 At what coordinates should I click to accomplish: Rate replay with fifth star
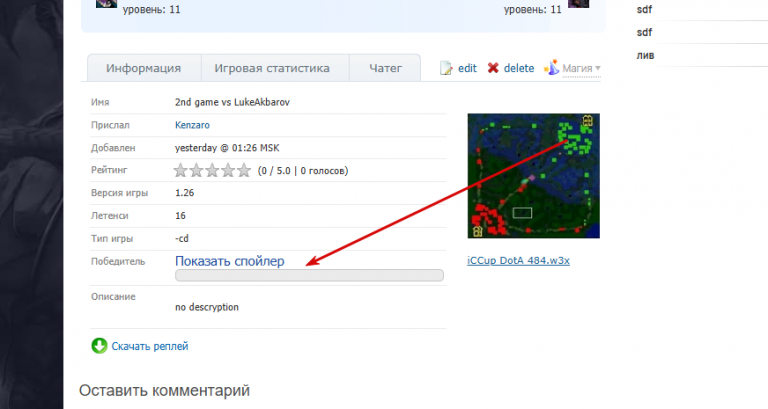pyautogui.click(x=243, y=170)
